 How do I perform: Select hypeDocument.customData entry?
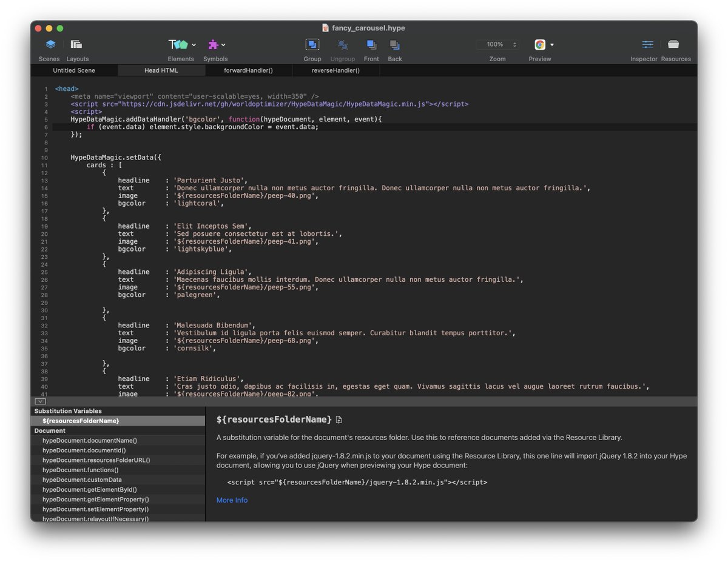click(x=118, y=480)
